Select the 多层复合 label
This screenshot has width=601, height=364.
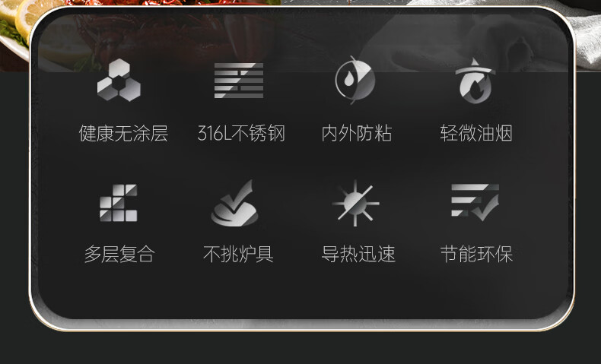(x=119, y=254)
